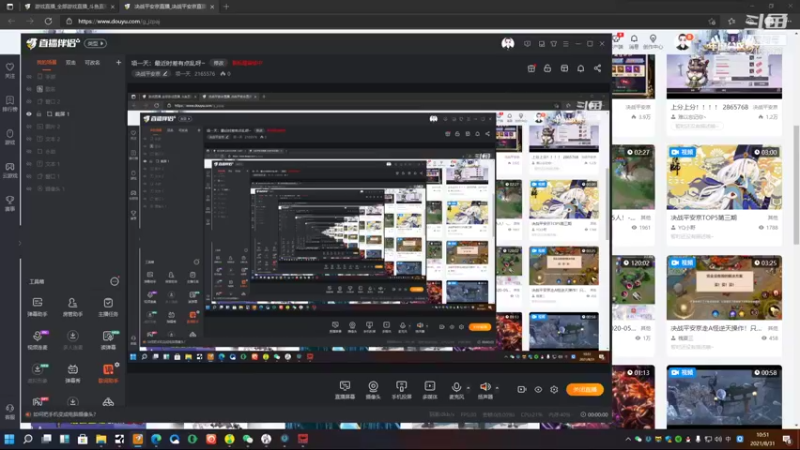Screen dimensions: 800x450
Task: Click the bell icon in stream header
Action: pos(581,68)
